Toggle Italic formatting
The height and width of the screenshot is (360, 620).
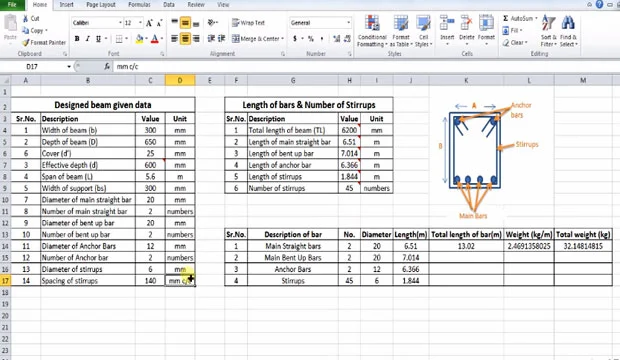click(x=87, y=39)
